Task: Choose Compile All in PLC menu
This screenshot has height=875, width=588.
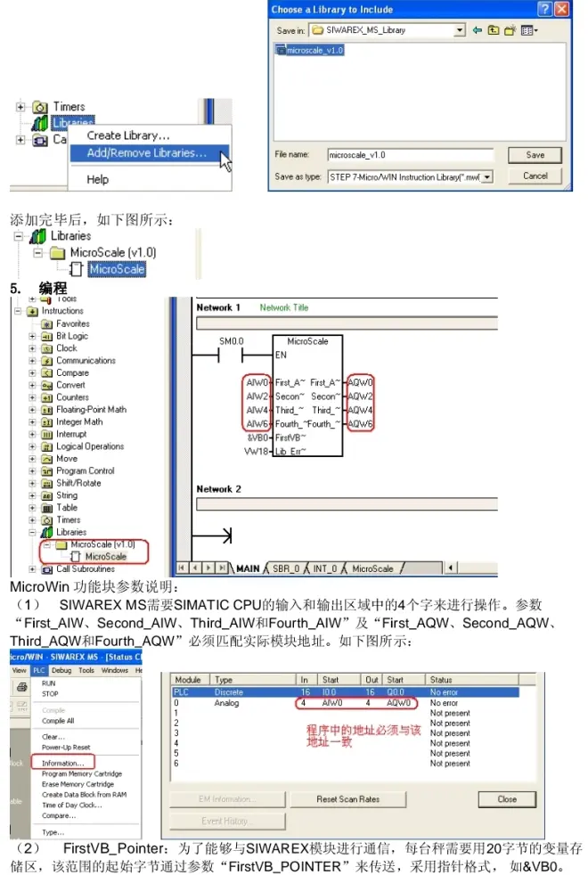Action: tap(58, 721)
